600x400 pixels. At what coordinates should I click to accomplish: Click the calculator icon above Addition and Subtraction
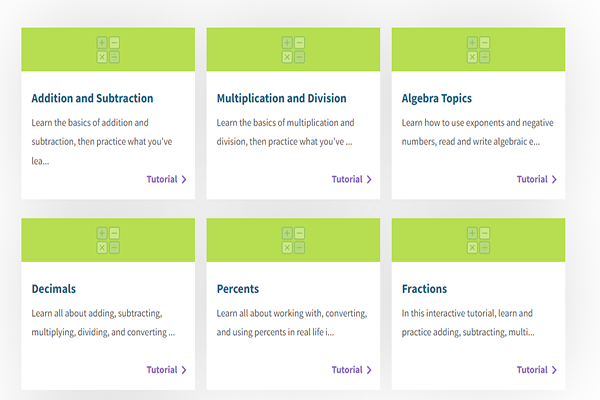108,50
